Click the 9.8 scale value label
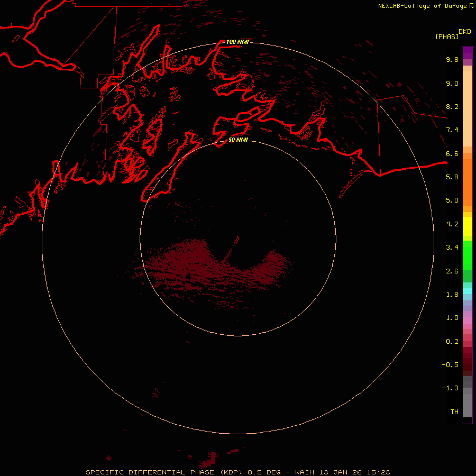 click(452, 59)
